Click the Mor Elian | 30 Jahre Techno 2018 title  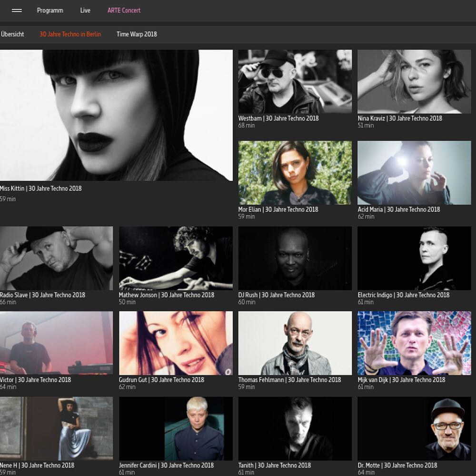pos(278,209)
